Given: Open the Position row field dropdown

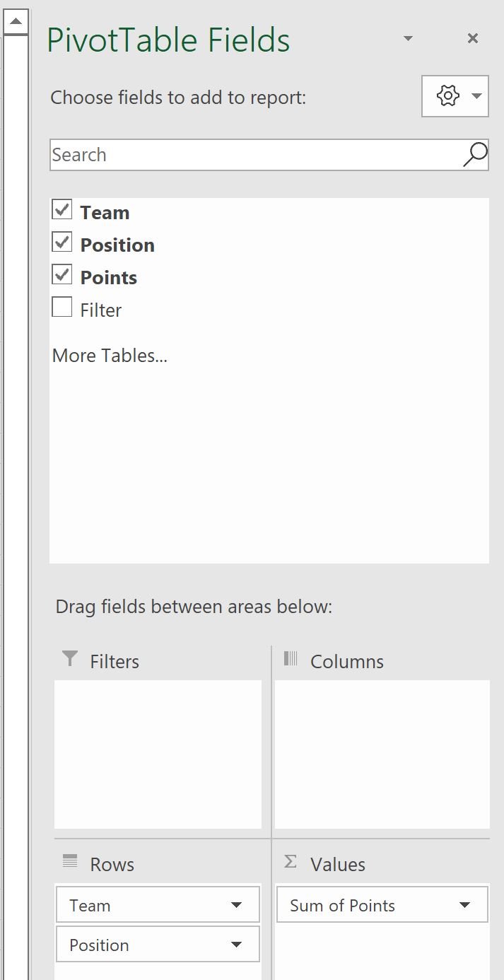Looking at the screenshot, I should [236, 945].
